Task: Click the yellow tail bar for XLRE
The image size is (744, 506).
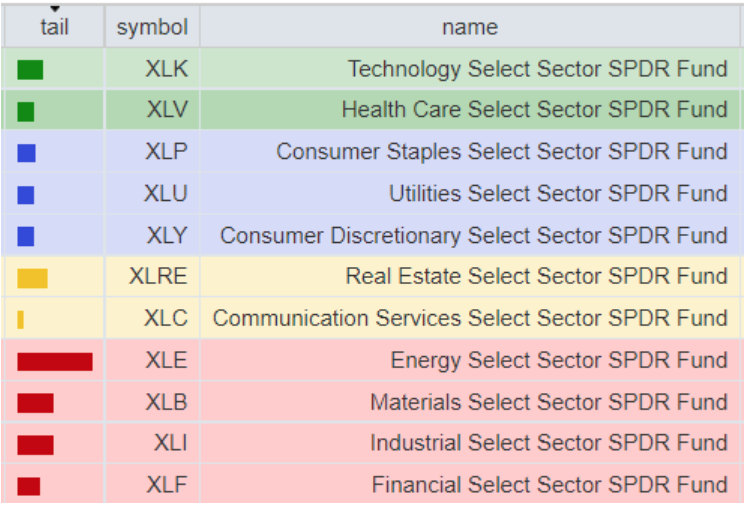Action: click(x=32, y=278)
